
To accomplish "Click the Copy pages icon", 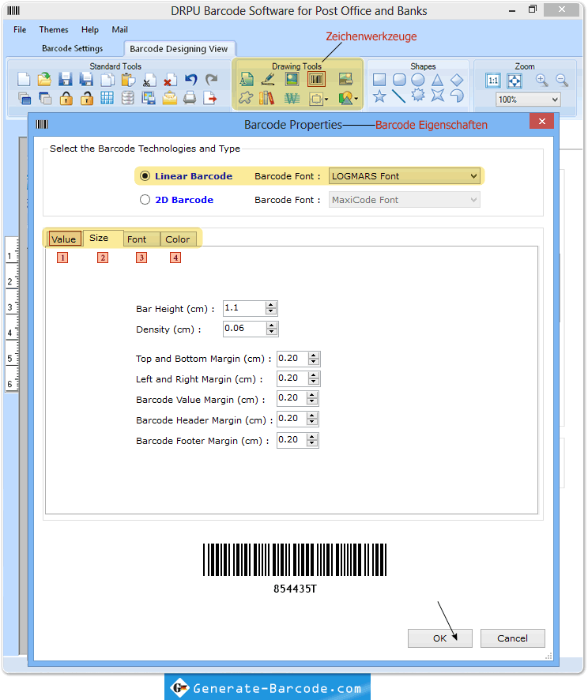I will (107, 80).
